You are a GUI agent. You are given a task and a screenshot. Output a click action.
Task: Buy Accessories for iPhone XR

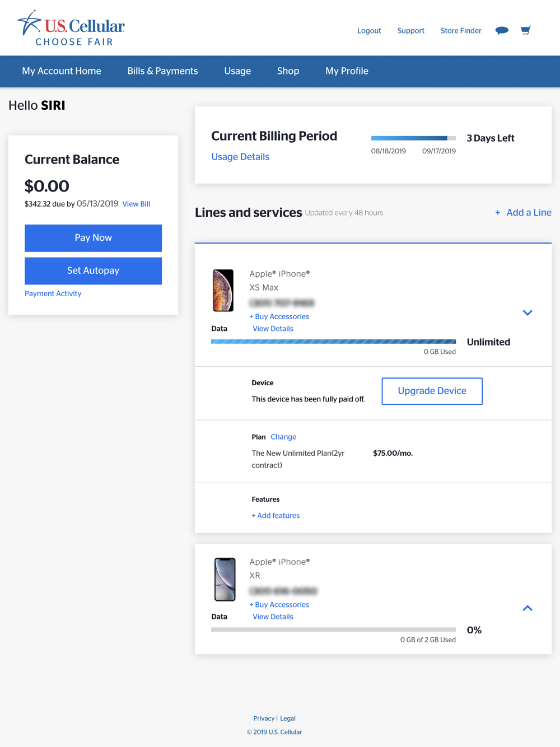279,605
